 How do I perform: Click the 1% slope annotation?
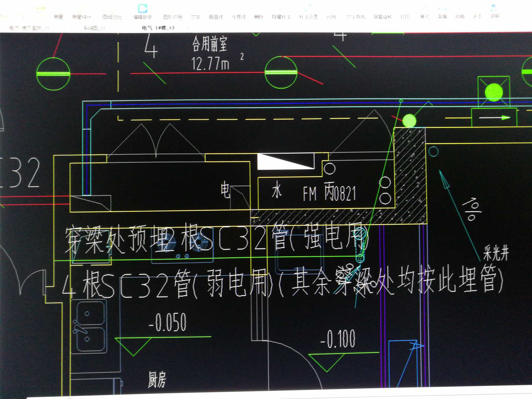click(x=471, y=209)
